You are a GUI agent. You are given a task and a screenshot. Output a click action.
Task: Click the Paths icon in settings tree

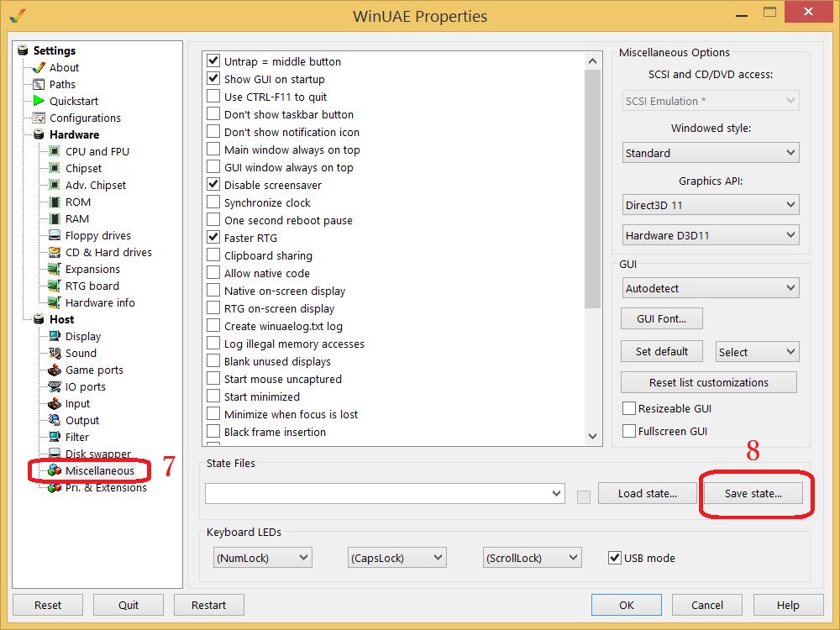[39, 84]
